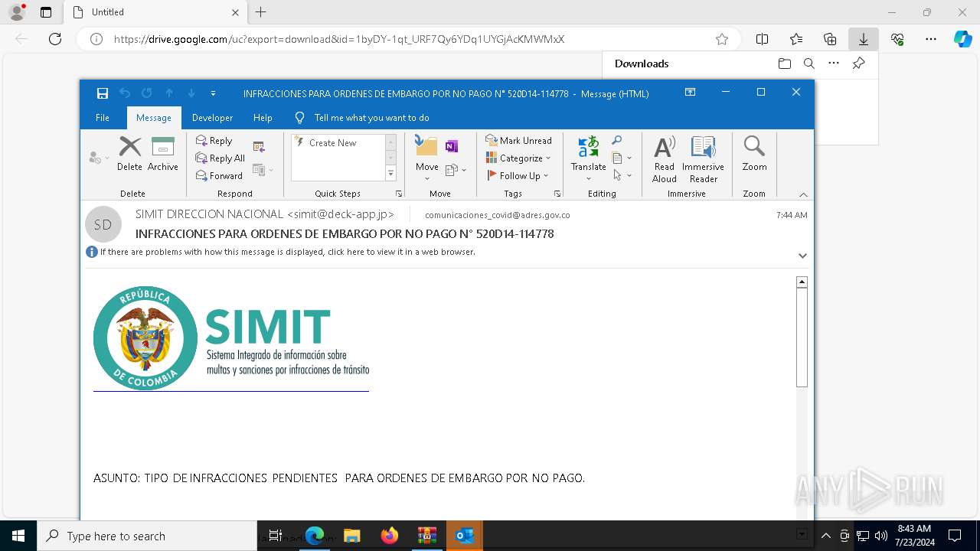The width and height of the screenshot is (980, 551).
Task: Click the Meeting reply icon
Action: point(259,147)
